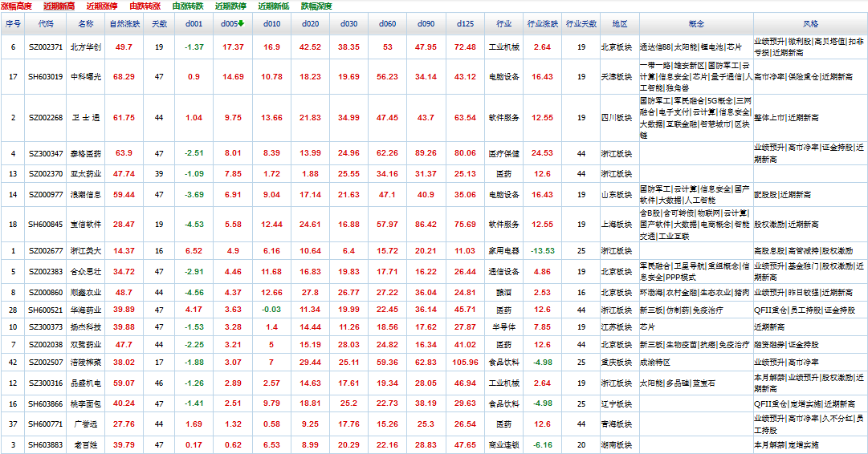
Task: Sort by the d020 column header
Action: coord(310,24)
